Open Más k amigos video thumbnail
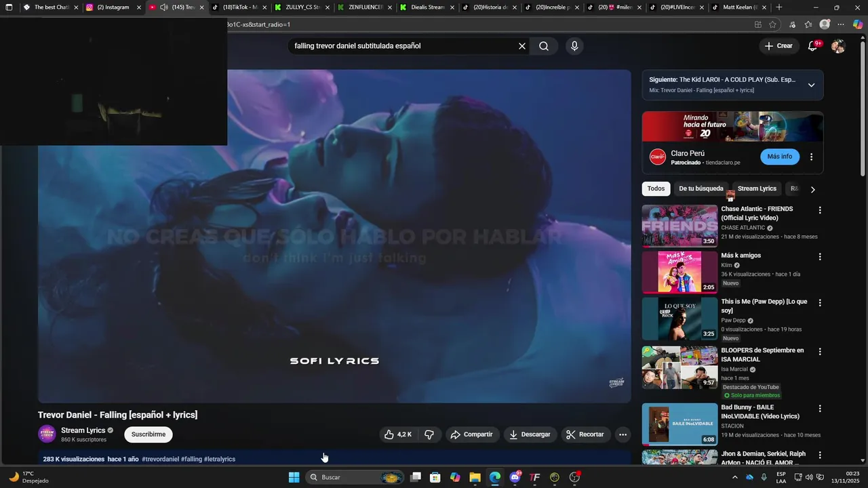Screen dimensions: 868x488 [679, 272]
